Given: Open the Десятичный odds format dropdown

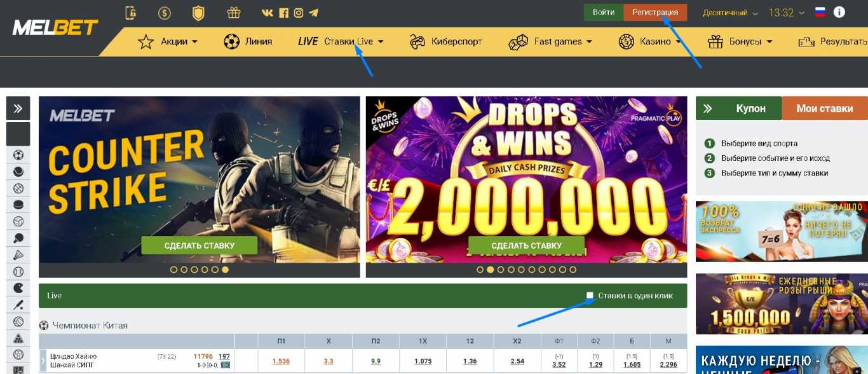Looking at the screenshot, I should [730, 12].
